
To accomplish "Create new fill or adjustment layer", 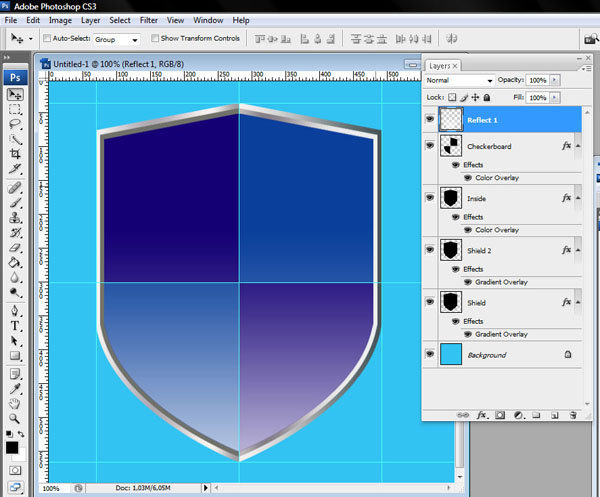I will pyautogui.click(x=518, y=415).
